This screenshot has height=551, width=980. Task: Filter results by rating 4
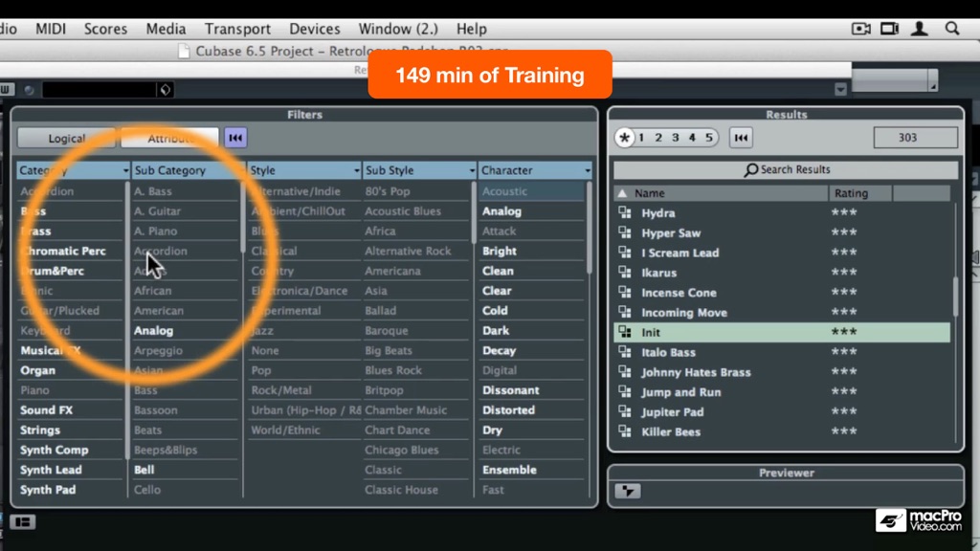click(692, 138)
